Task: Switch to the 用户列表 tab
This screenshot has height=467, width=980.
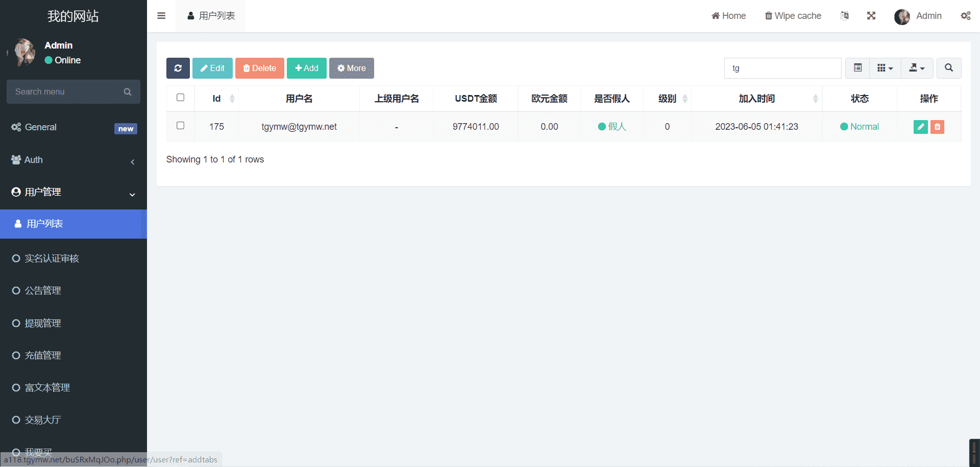Action: (211, 16)
